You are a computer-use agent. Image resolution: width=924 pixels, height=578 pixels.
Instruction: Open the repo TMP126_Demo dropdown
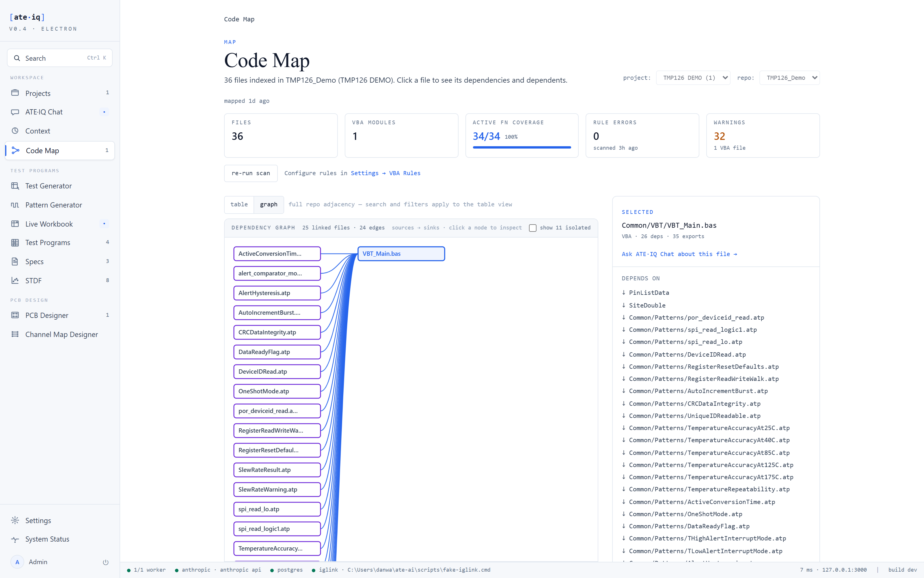789,78
